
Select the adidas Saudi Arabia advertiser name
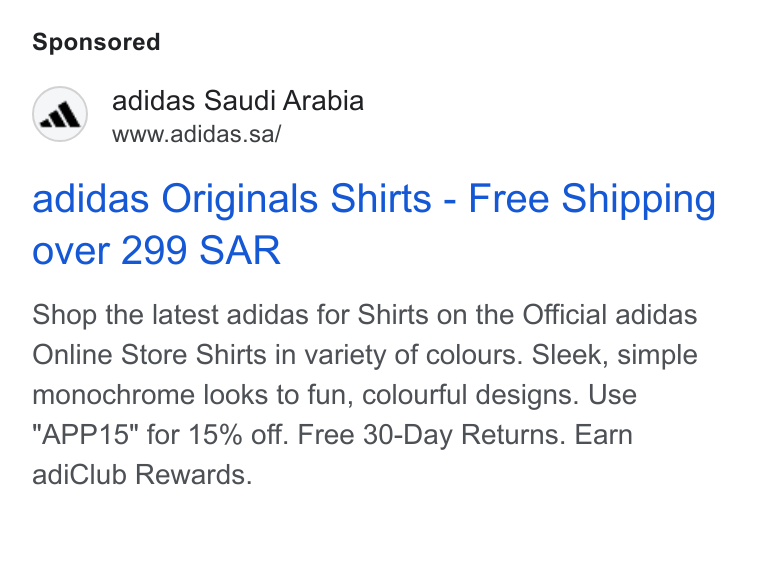[x=238, y=101]
